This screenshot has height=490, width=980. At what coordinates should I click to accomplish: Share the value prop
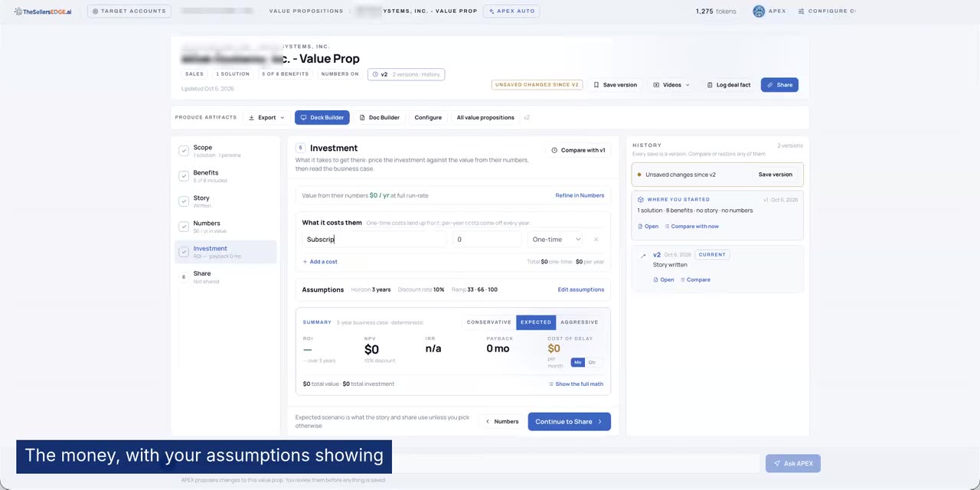click(x=779, y=85)
